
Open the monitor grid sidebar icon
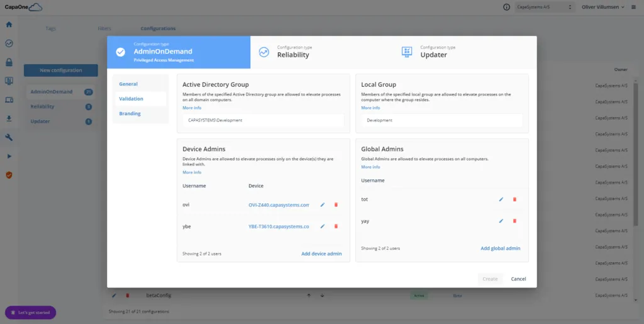(x=9, y=81)
